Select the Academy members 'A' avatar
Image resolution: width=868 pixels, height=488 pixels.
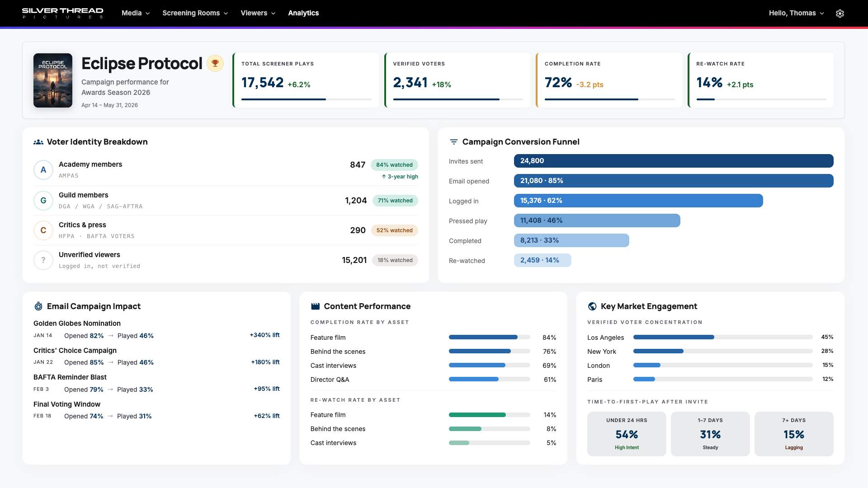tap(43, 170)
